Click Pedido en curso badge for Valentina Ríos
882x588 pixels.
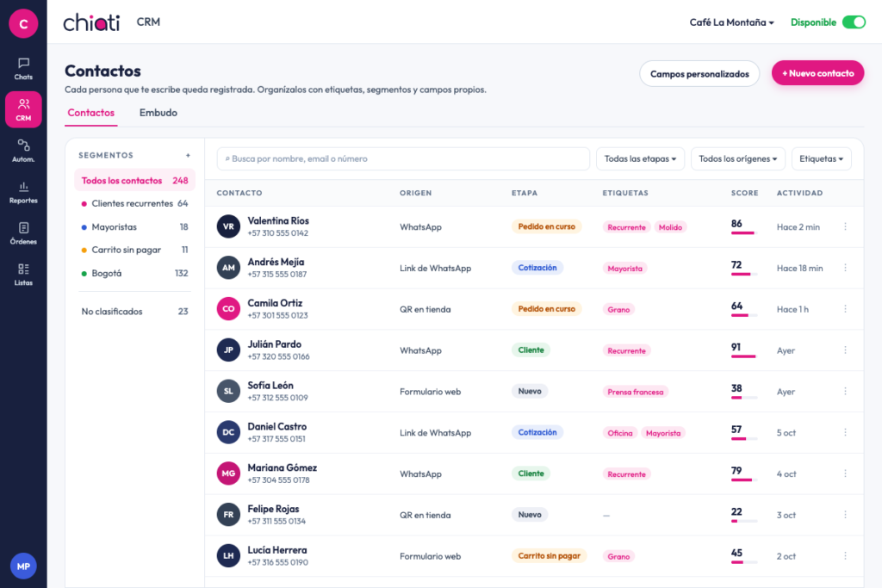point(547,226)
